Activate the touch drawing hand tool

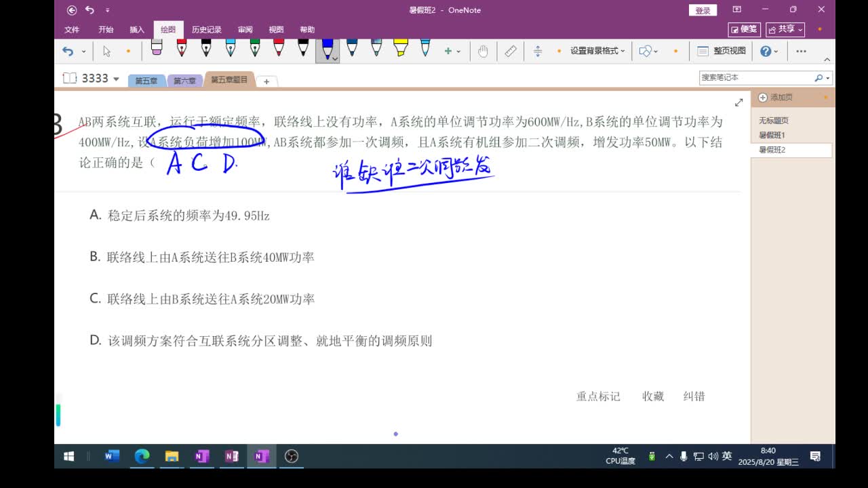click(x=483, y=51)
